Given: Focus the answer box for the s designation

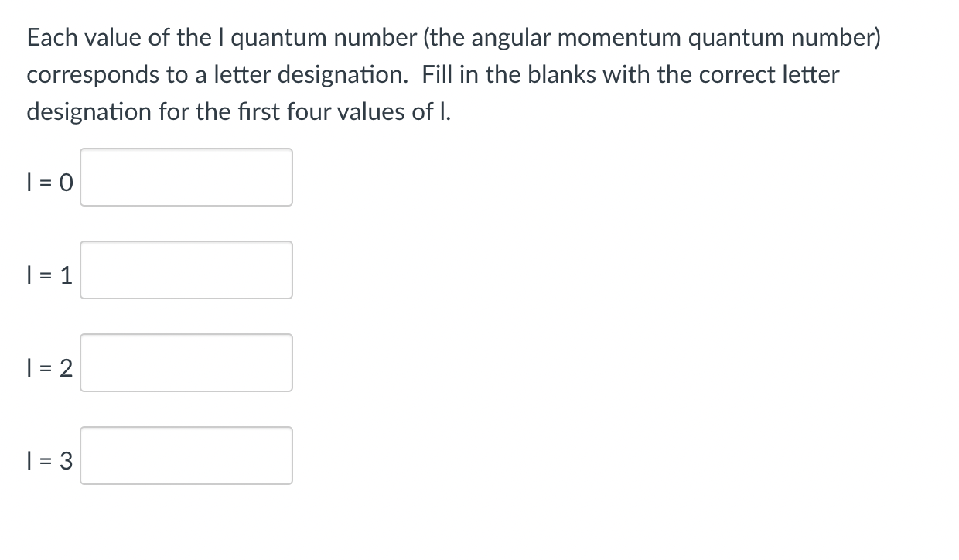Looking at the screenshot, I should [x=186, y=177].
